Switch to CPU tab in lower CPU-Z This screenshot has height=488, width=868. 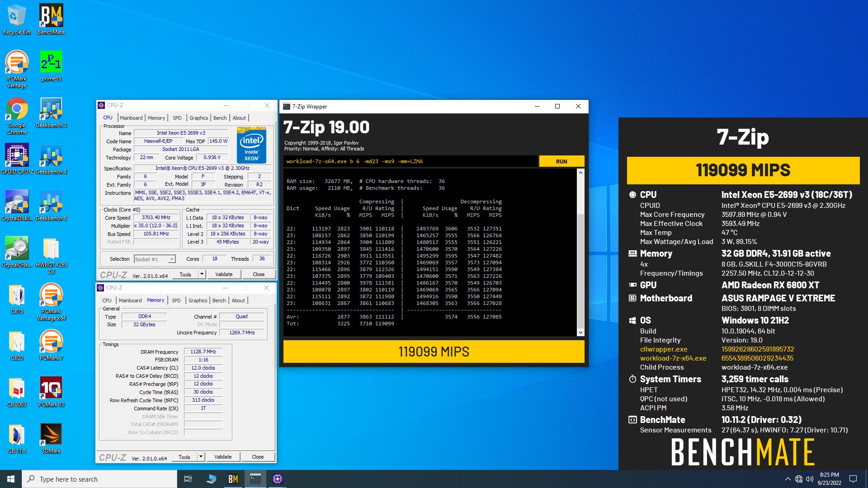pos(107,300)
